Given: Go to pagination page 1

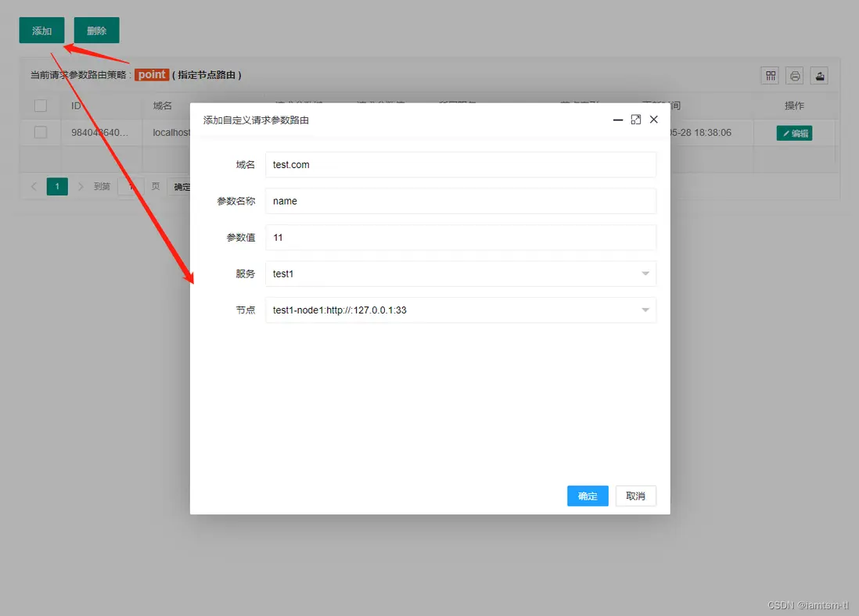Looking at the screenshot, I should click(57, 186).
